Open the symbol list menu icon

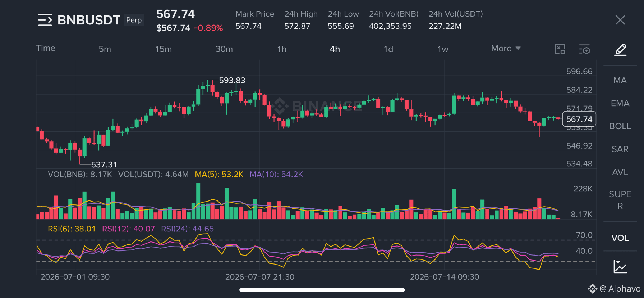pyautogui.click(x=45, y=20)
